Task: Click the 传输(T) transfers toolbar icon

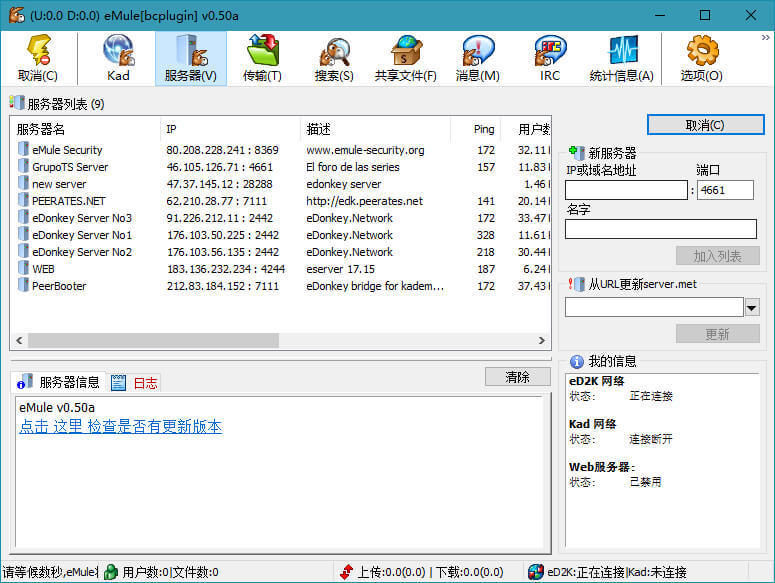Action: pyautogui.click(x=262, y=58)
